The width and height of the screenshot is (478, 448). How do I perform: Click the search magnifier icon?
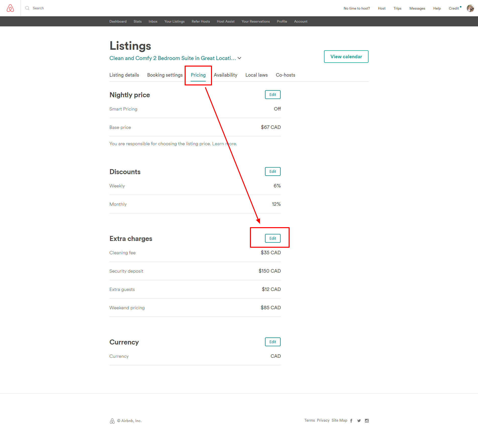(27, 8)
